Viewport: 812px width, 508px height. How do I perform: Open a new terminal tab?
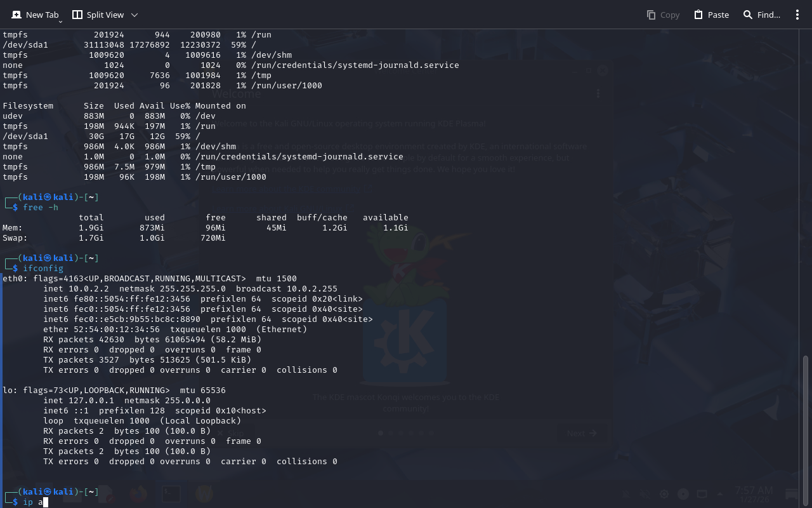(35, 15)
